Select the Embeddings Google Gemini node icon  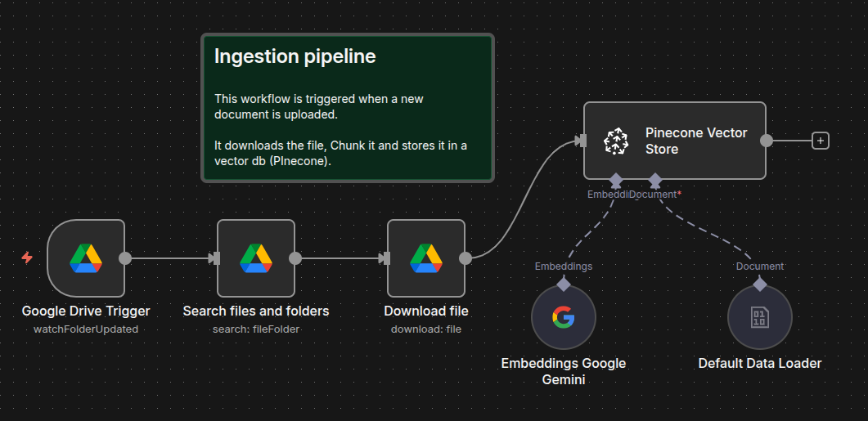[563, 317]
